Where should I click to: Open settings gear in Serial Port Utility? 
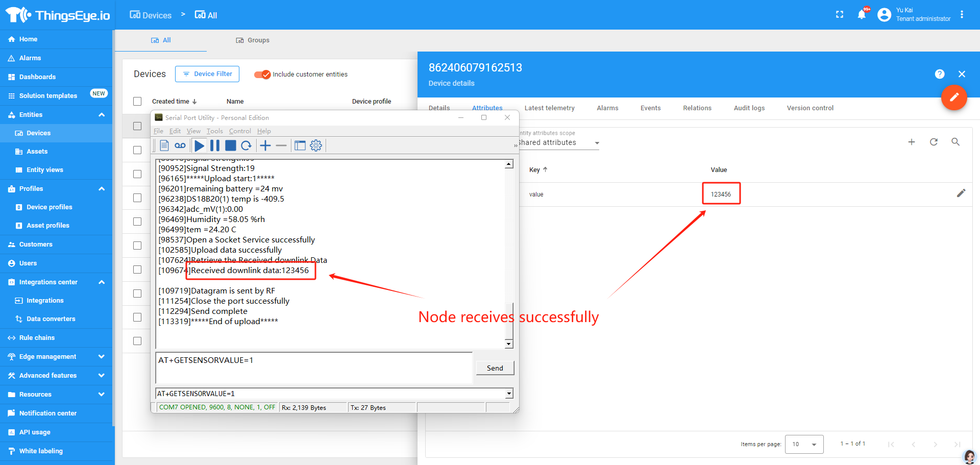pos(316,145)
